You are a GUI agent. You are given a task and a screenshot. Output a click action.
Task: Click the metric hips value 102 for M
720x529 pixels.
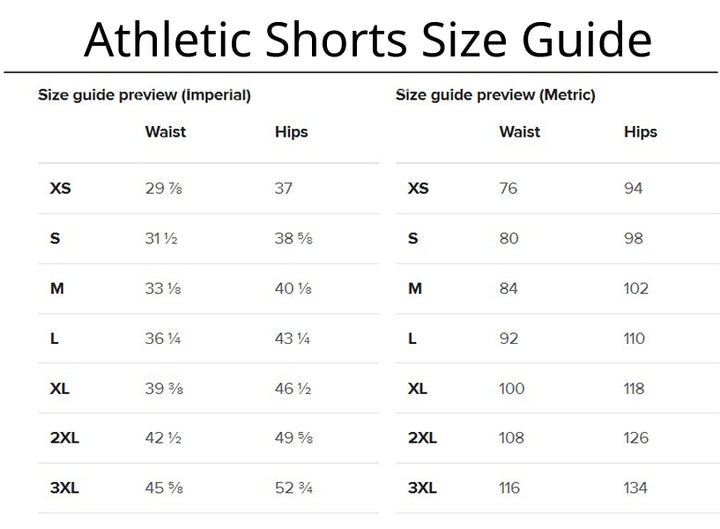[636, 289]
